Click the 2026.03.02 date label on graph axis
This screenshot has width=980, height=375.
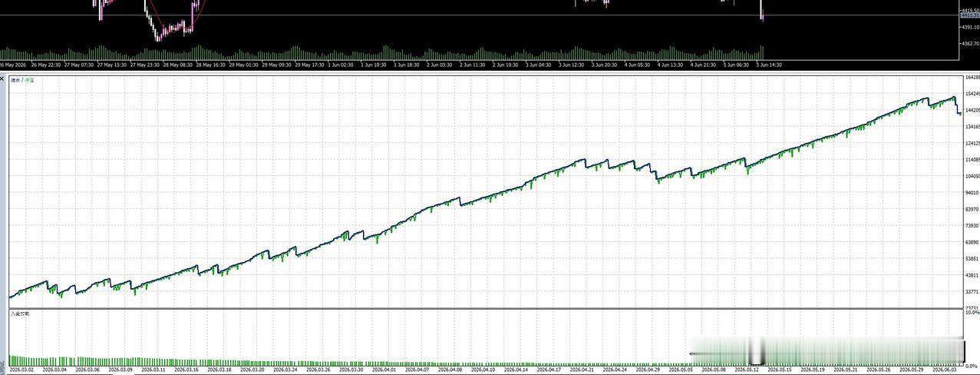[x=22, y=370]
